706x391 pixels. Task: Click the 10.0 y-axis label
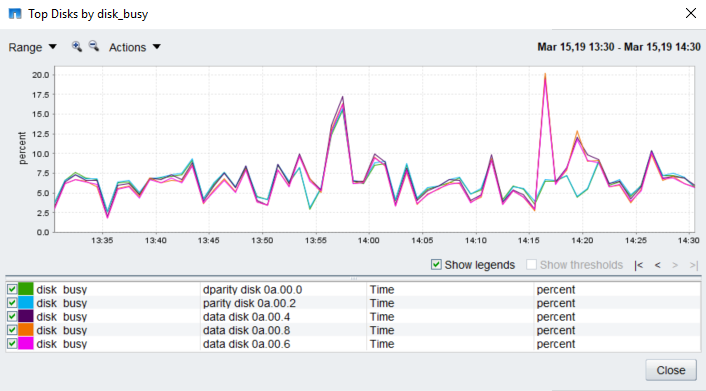pos(41,154)
